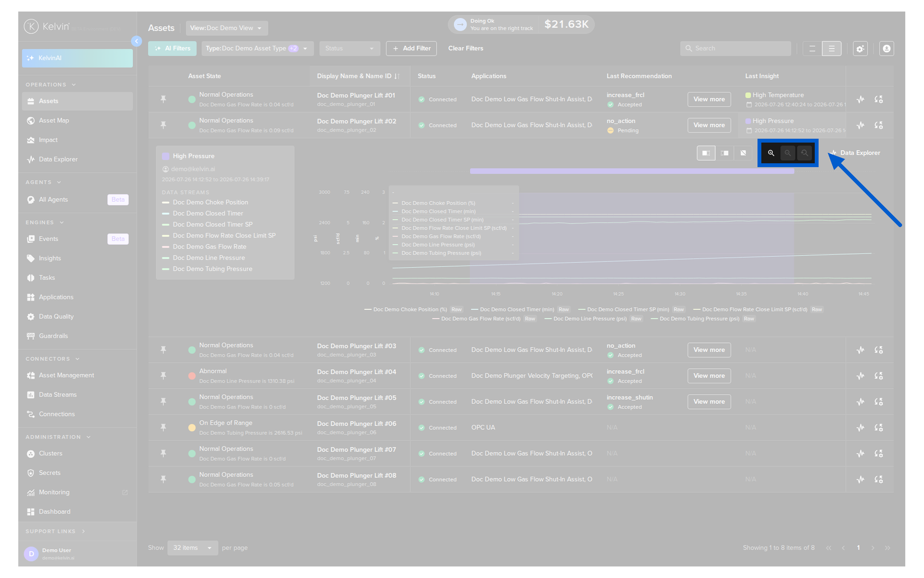Click the Data Streams sidebar icon
924x578 pixels.
click(31, 394)
